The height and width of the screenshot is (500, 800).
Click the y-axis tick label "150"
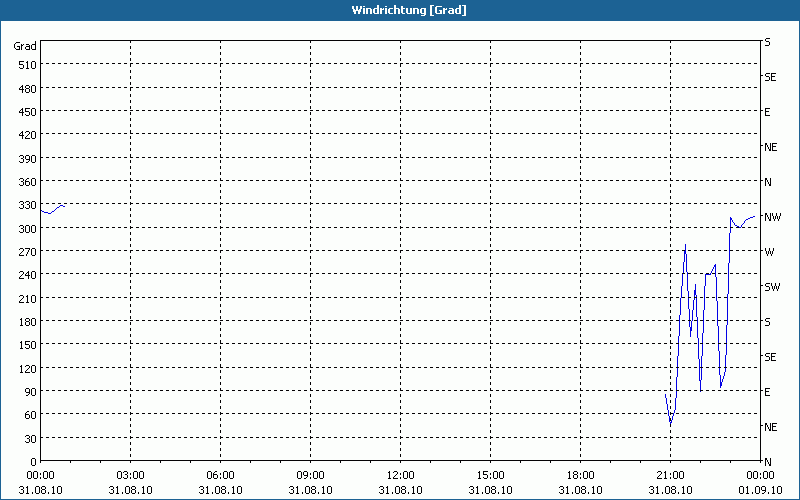tap(28, 345)
